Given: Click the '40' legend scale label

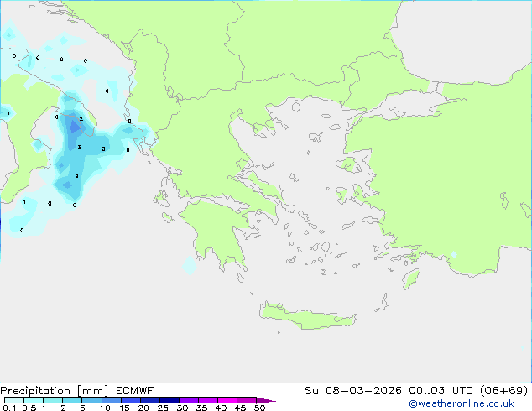Looking at the screenshot, I should point(221,408).
